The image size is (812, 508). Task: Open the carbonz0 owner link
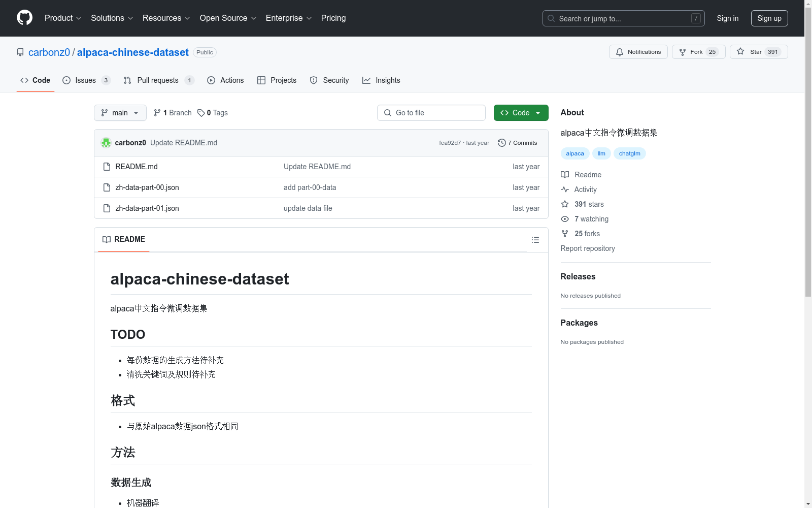[49, 52]
